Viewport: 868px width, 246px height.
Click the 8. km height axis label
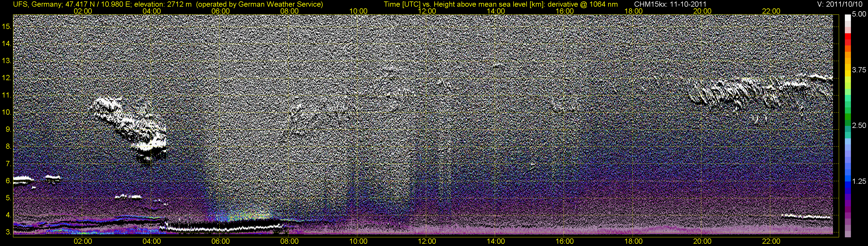(x=8, y=147)
